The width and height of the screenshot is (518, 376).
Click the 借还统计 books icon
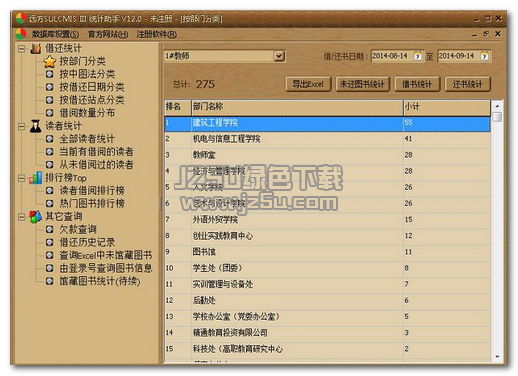coord(36,49)
